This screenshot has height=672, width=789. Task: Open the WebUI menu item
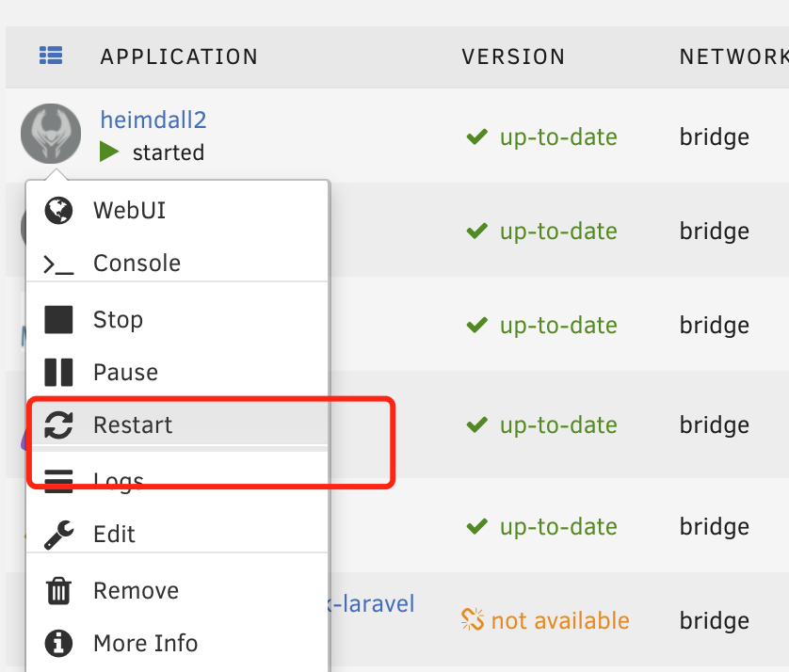129,211
